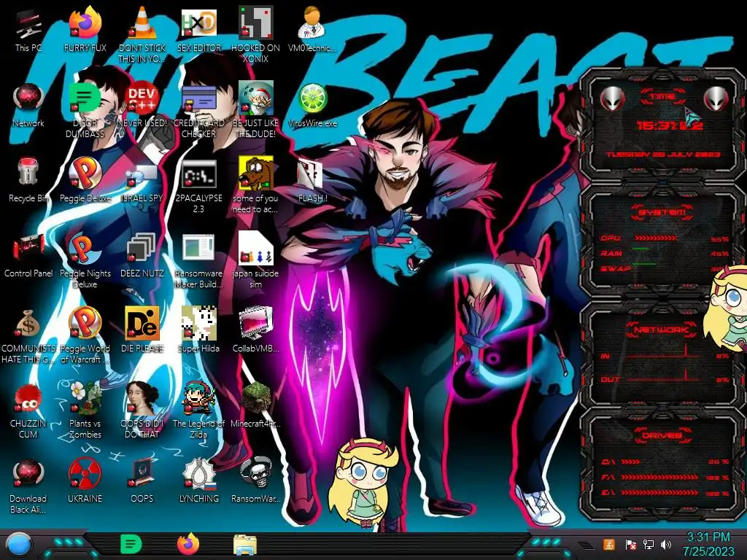Screen dimensions: 747x560
Task: Open the RansomWar skull headphones icon
Action: click(x=255, y=472)
